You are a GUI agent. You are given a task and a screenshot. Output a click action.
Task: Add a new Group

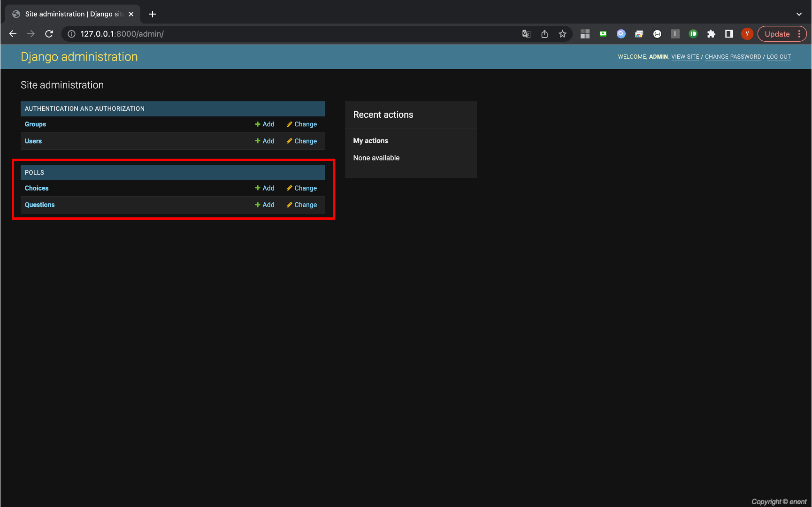(265, 124)
